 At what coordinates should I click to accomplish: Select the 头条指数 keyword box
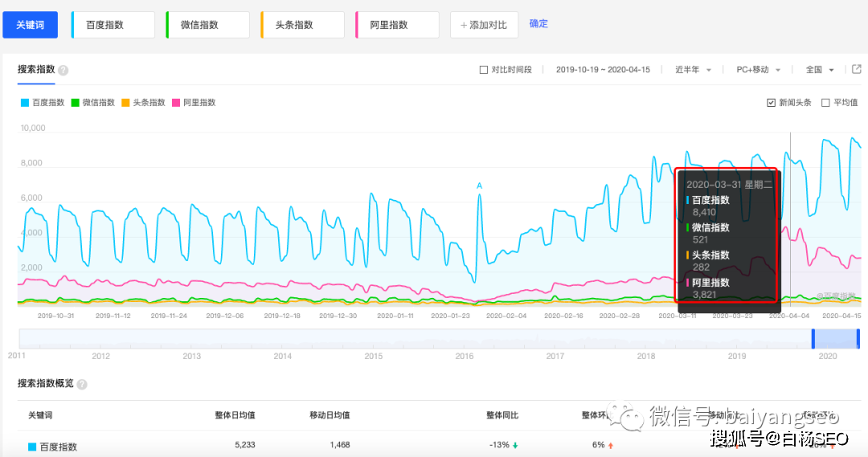pyautogui.click(x=302, y=25)
